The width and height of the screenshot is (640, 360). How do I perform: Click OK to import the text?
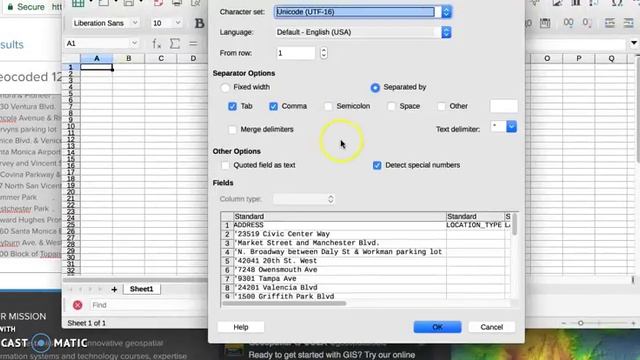437,327
